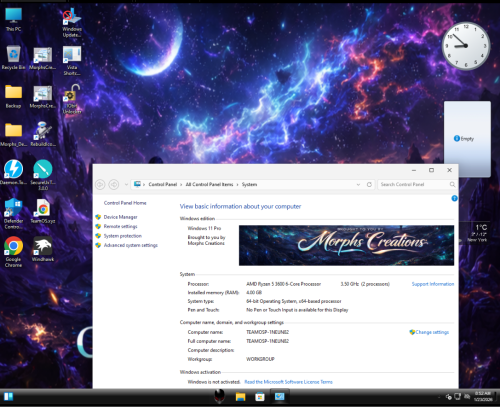
Task: Open Advanced system settings link
Action: pos(131,245)
